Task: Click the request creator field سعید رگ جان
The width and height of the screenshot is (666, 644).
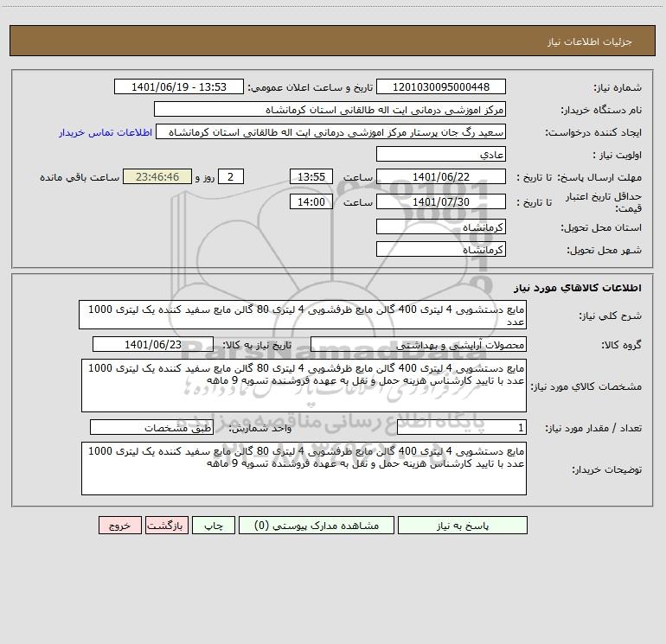Action: [x=331, y=132]
